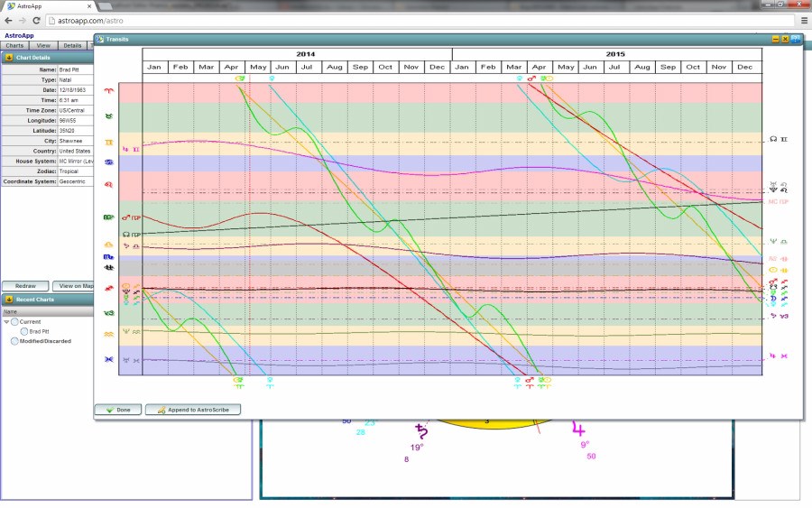Open the View menu
This screenshot has width=812, height=508.
43,45
